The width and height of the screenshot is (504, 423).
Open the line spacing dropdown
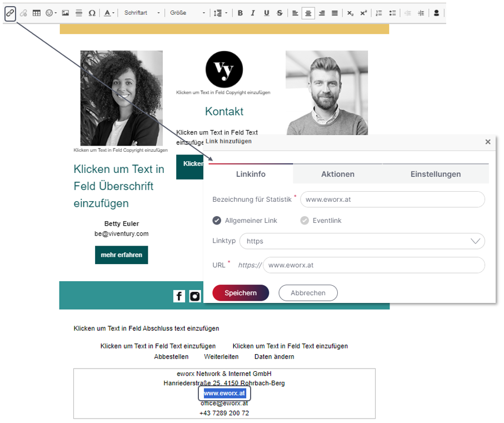pos(220,13)
